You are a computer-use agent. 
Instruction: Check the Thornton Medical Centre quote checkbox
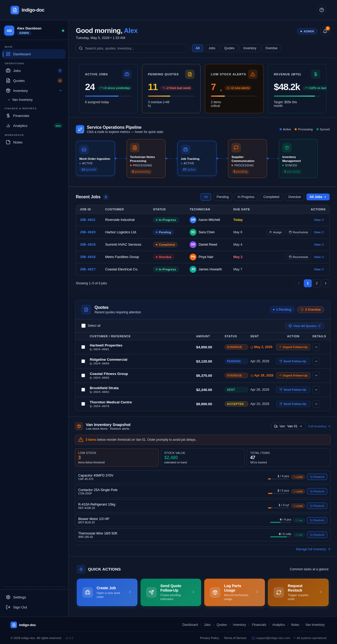[x=83, y=404]
